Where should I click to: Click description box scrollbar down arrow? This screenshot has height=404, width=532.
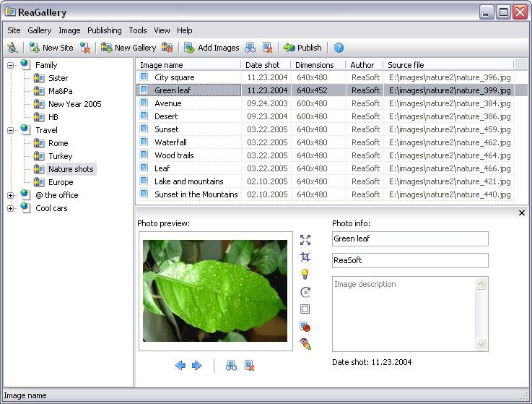pyautogui.click(x=482, y=345)
